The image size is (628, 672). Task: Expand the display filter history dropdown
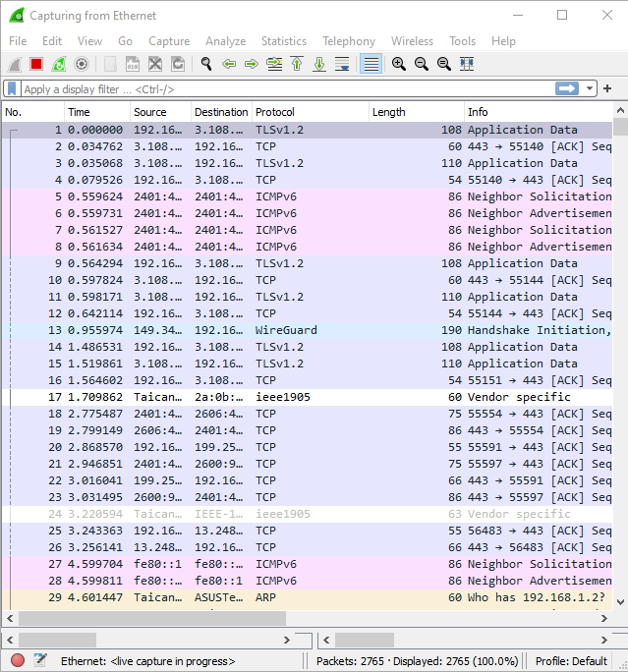(590, 88)
